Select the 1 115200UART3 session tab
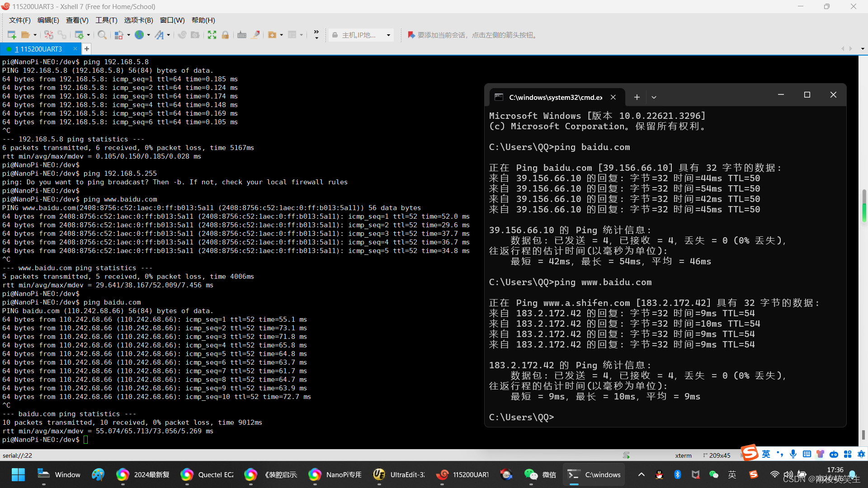 coord(38,49)
